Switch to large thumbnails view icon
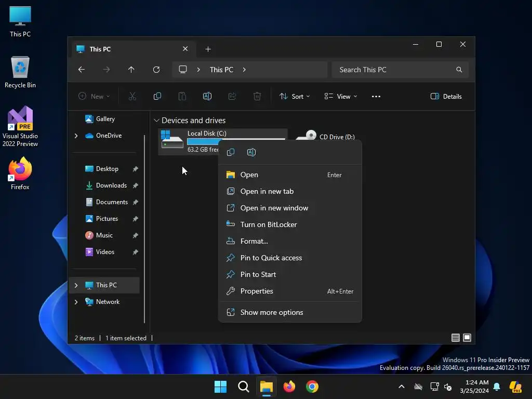 (x=467, y=338)
